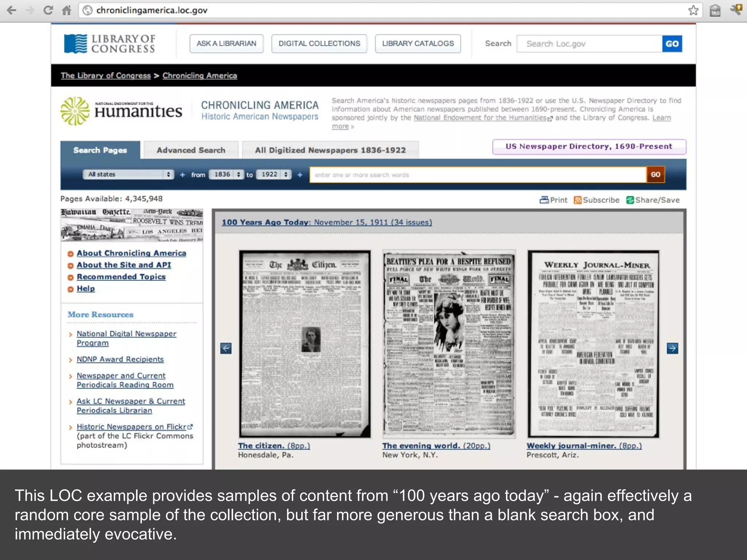This screenshot has width=747, height=560.
Task: Open About the Site and API link
Action: point(124,265)
